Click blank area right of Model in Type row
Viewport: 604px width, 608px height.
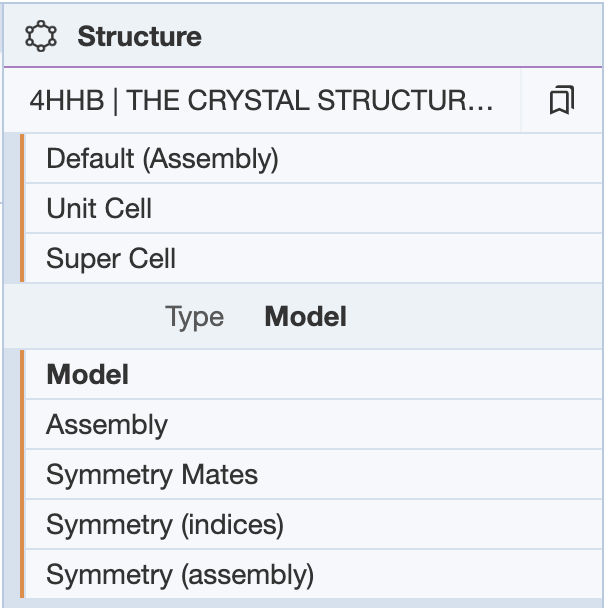(x=470, y=317)
